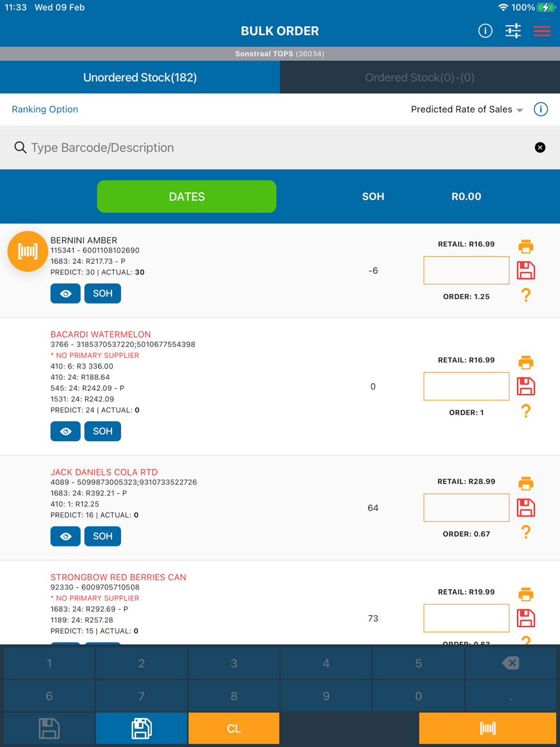Save order for Jack Daniels Cola RTD
The image size is (560, 747).
coord(526,508)
